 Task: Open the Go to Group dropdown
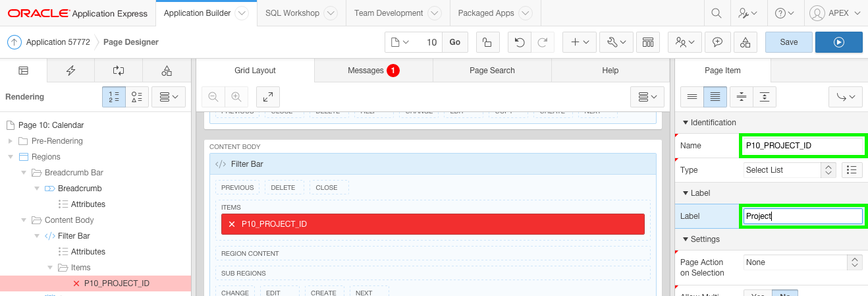click(x=846, y=97)
